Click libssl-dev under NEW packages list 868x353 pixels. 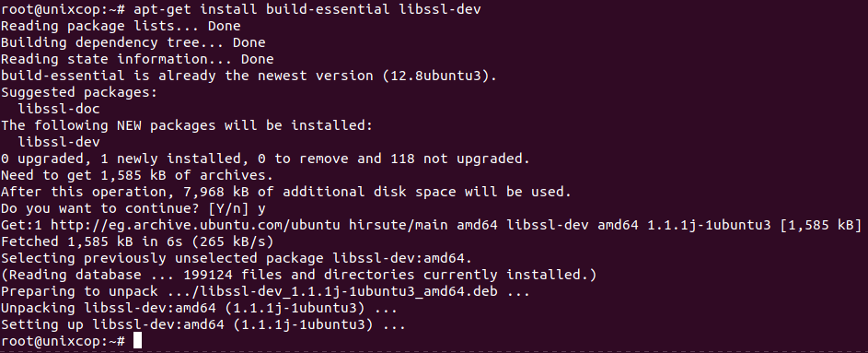pos(59,143)
